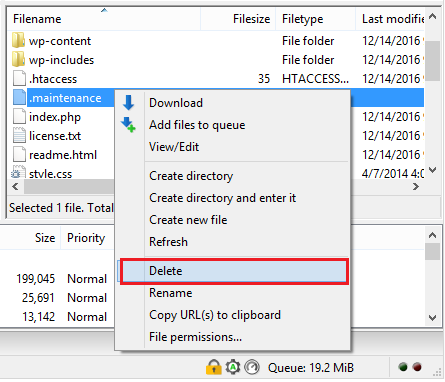Screen dimensions: 445x382
Task: Click the 35 filesize value of .htaccess
Action: pyautogui.click(x=264, y=79)
